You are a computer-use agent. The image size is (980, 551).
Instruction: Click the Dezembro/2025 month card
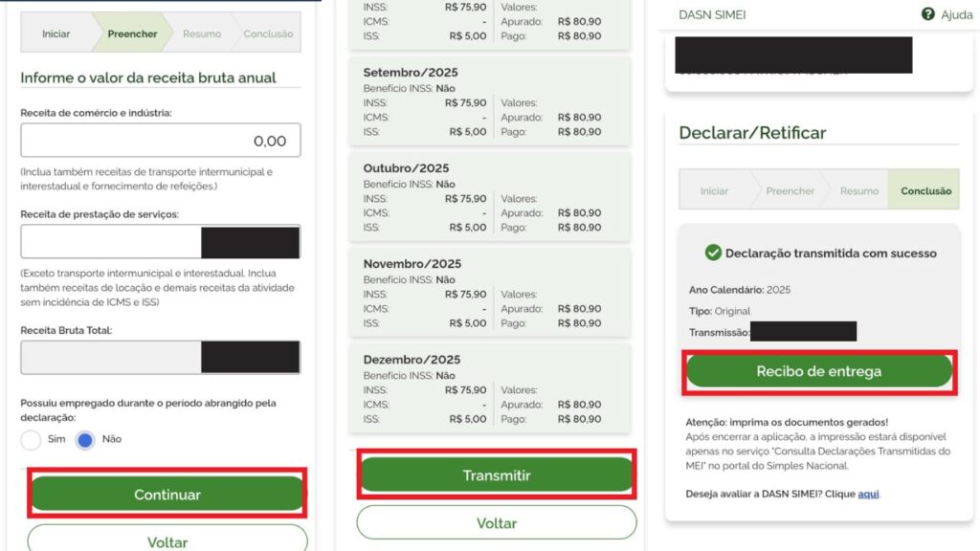496,386
